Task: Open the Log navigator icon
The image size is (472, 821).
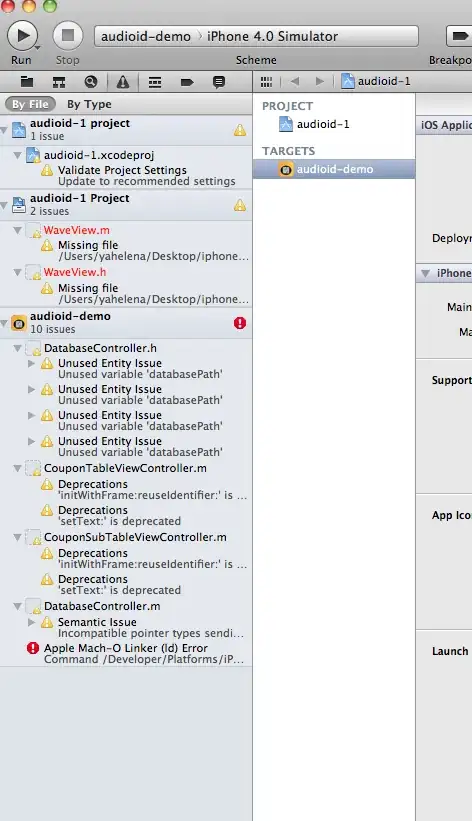Action: [219, 82]
